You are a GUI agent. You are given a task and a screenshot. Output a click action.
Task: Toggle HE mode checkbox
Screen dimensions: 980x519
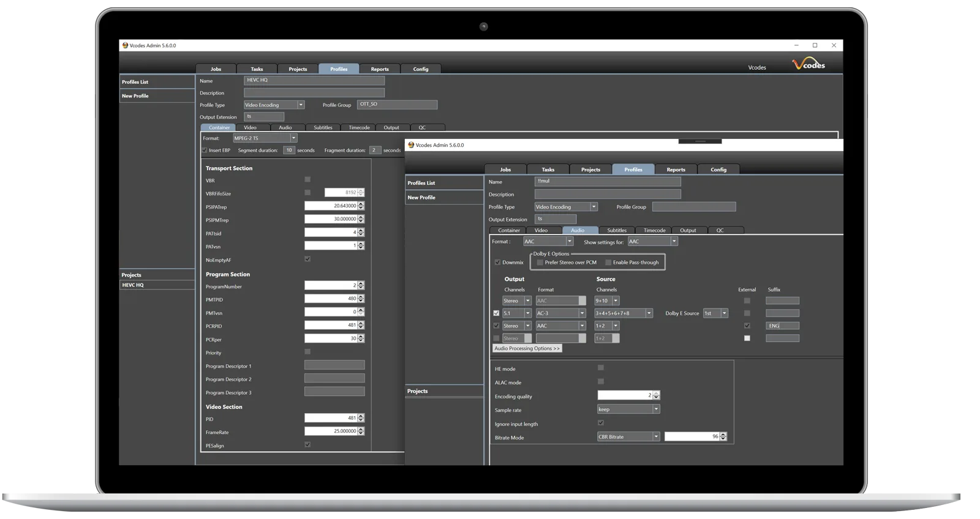point(601,368)
